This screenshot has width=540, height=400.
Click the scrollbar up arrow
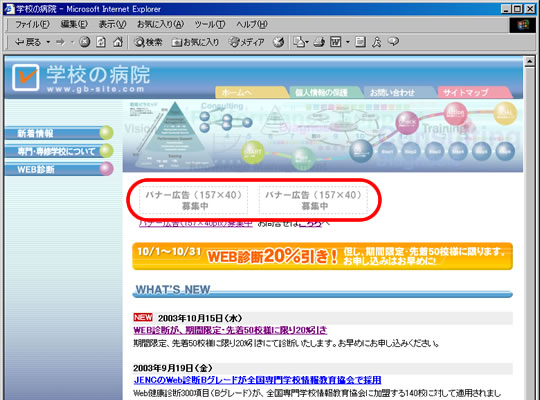tap(529, 62)
